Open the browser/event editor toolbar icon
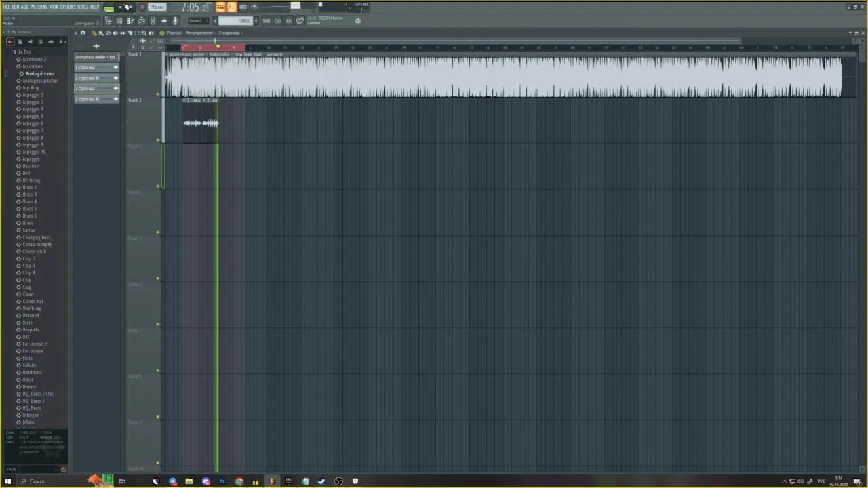Screen dimensions: 868x488 tap(141, 21)
